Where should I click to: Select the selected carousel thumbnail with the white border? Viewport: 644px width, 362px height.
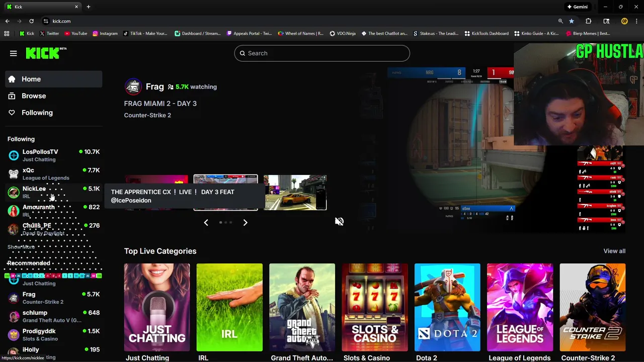[x=225, y=193]
